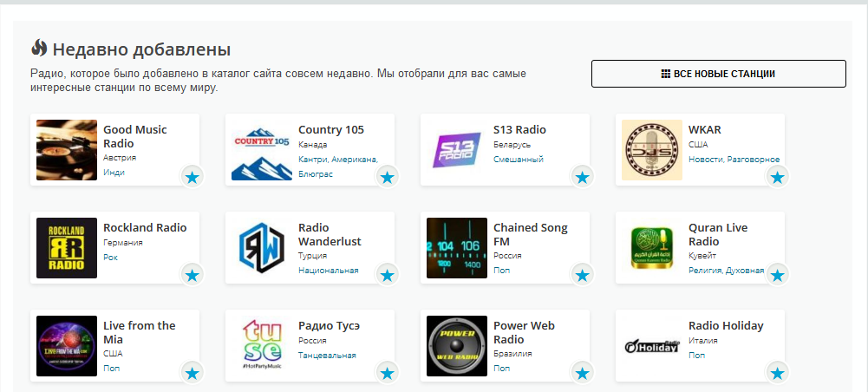The image size is (868, 392).
Task: Open Live from the Mia thumbnail
Action: (67, 345)
